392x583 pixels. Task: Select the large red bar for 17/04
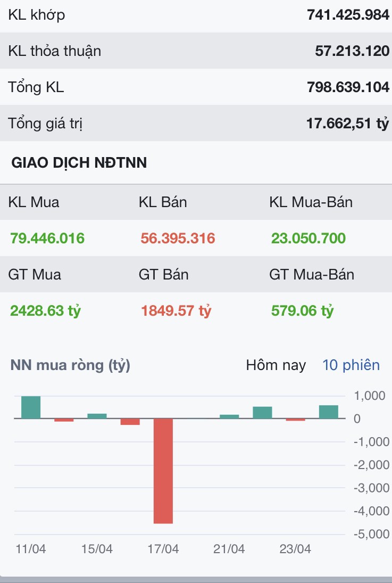point(163,471)
